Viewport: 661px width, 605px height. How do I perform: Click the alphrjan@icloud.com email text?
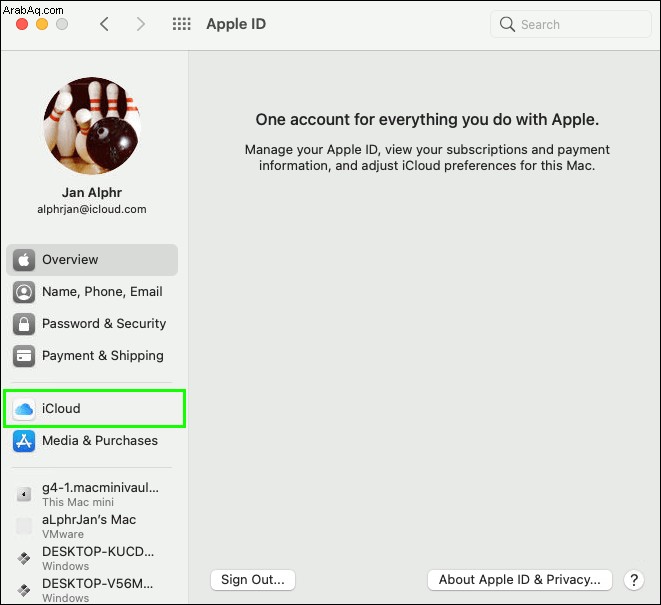click(92, 210)
